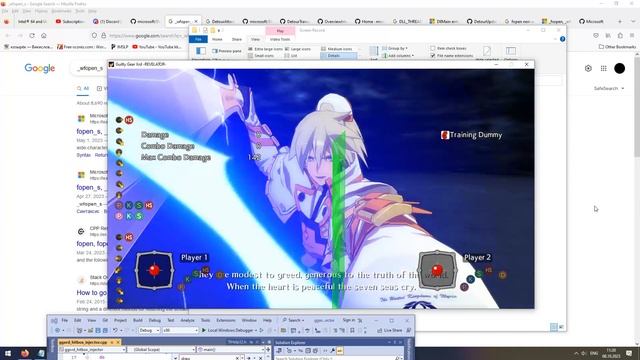This screenshot has height=360, width=640.
Task: Click the pink Play contextual tab
Action: 280,31
